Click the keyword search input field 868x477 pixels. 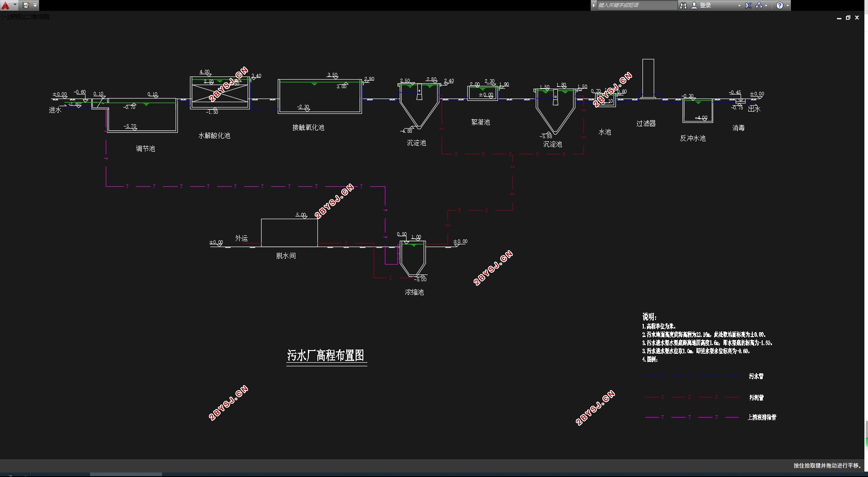tap(637, 5)
